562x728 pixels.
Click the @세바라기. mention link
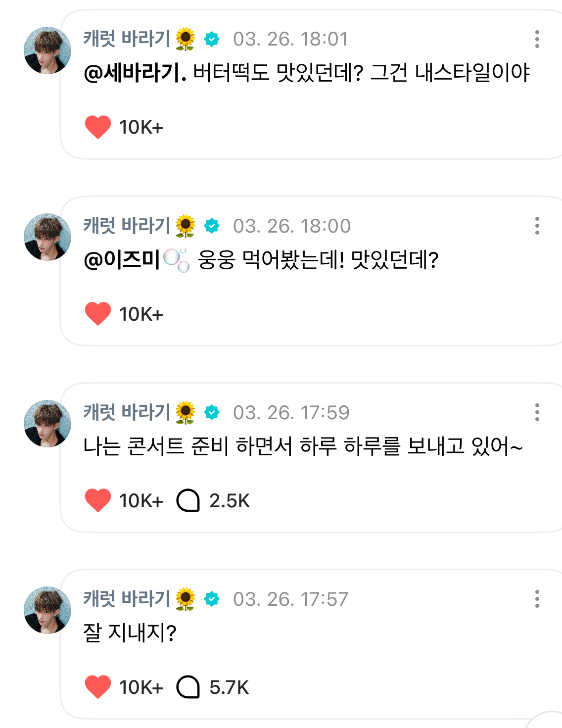[x=135, y=73]
